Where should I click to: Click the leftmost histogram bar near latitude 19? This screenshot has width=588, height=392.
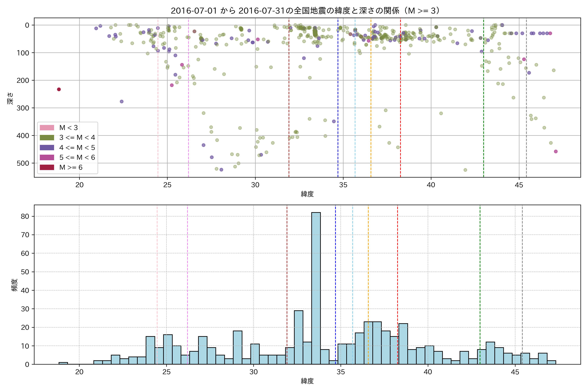[x=63, y=363]
